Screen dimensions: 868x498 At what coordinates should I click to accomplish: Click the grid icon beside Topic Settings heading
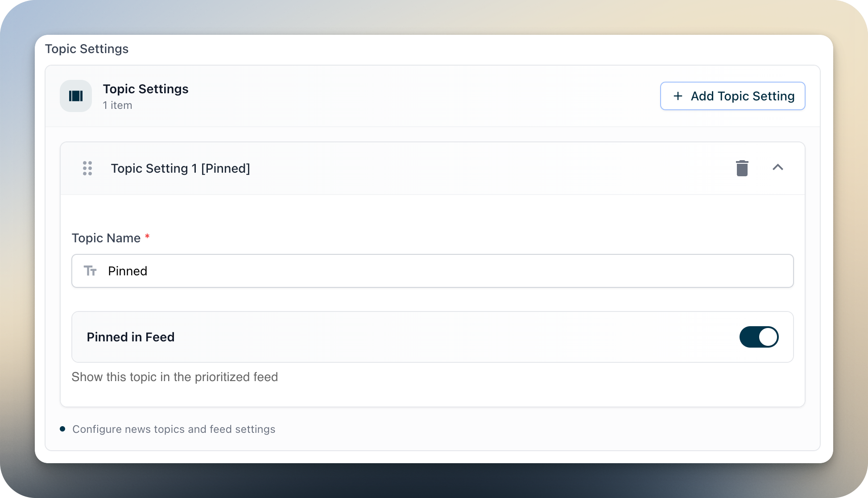coord(76,95)
